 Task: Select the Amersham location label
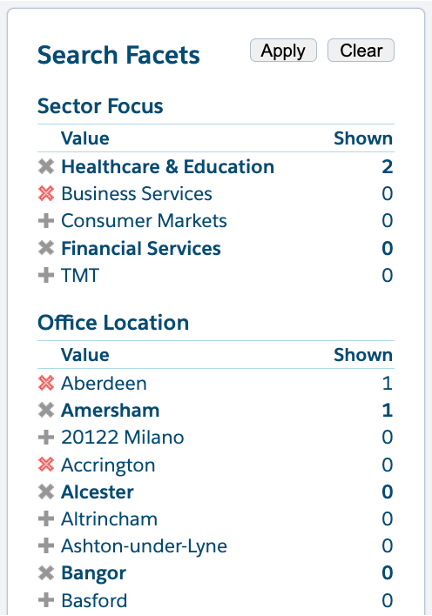[110, 411]
